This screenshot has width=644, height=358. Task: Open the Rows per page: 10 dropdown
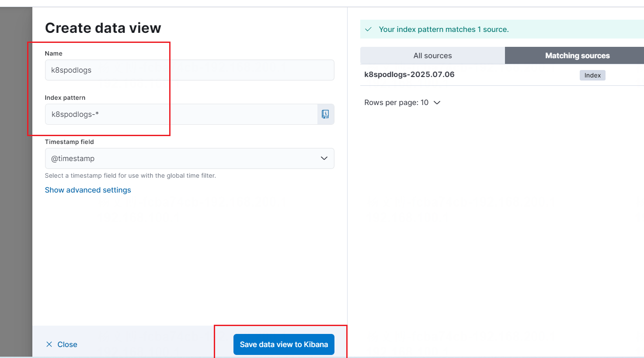point(402,102)
